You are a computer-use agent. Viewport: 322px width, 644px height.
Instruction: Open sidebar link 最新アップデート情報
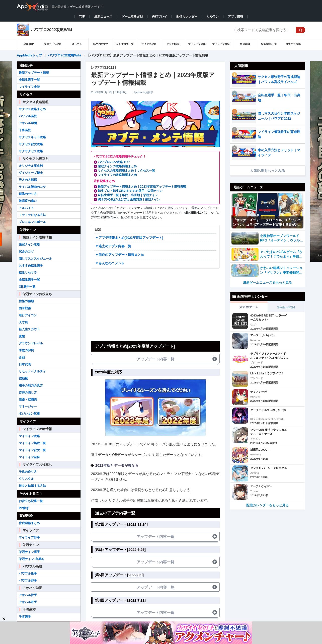tap(34, 73)
